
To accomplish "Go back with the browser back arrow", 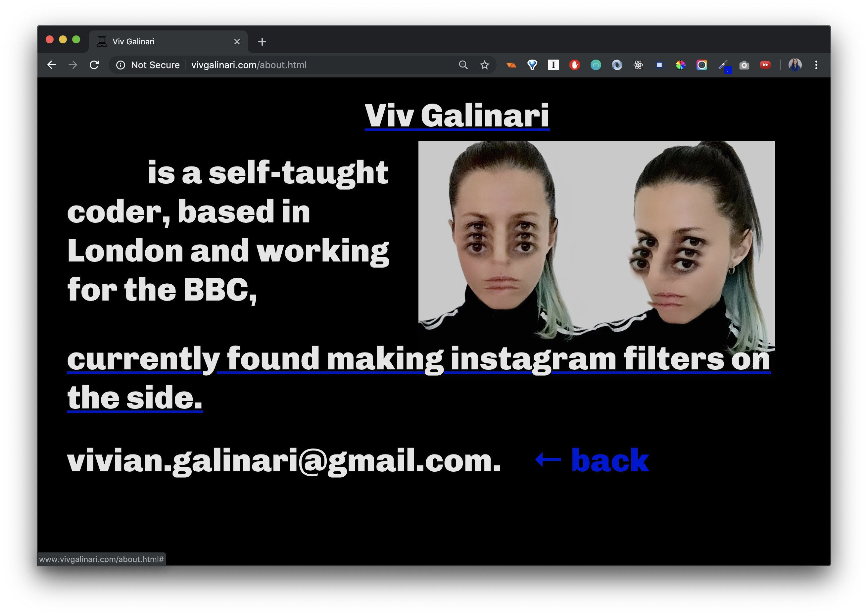I will click(52, 65).
